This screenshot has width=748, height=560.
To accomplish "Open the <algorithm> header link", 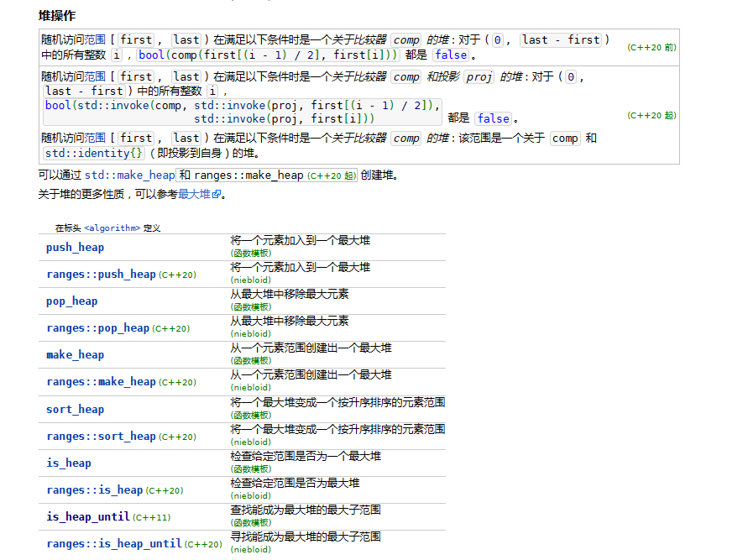I will tap(112, 228).
